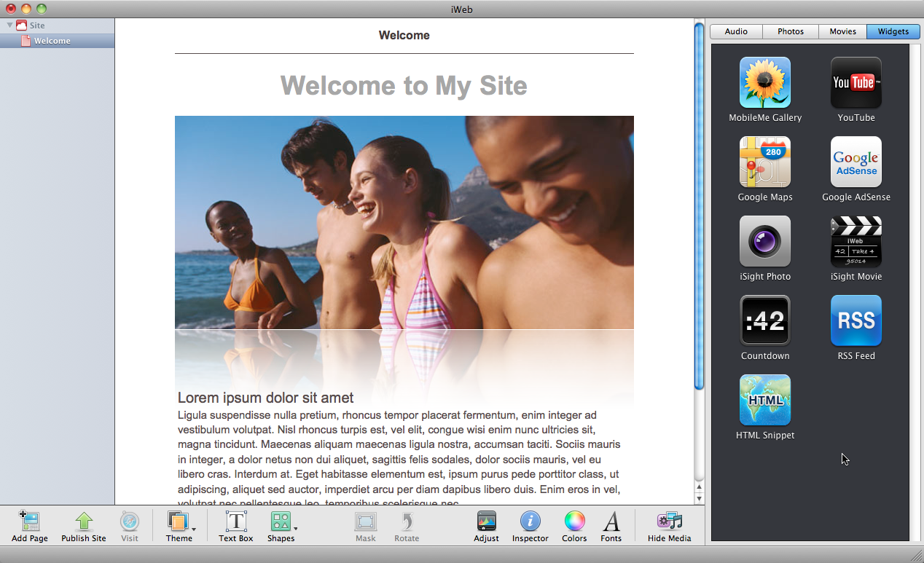Expand the Shapes dropdown
924x563 pixels.
click(x=281, y=527)
